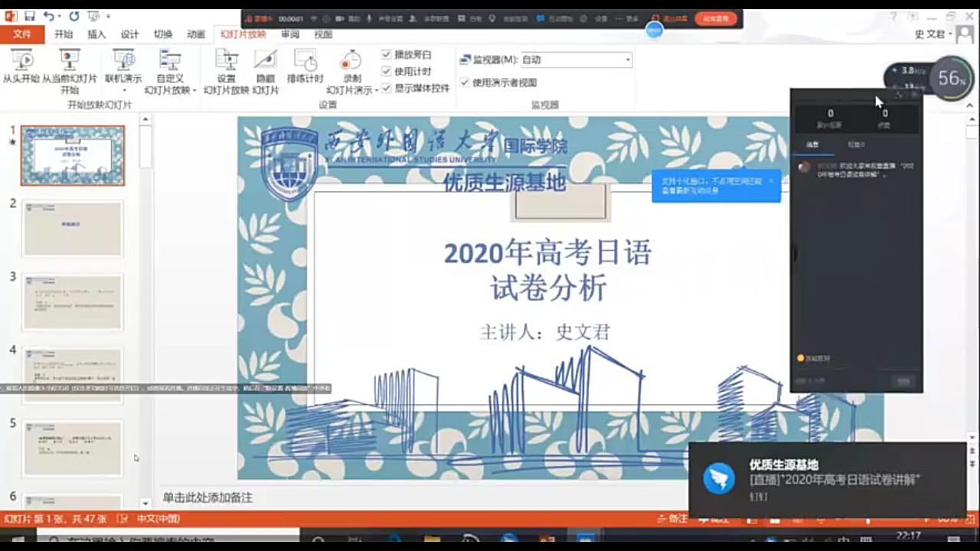Switch to the 动画 ribbon tab
980x551 pixels.
[196, 34]
